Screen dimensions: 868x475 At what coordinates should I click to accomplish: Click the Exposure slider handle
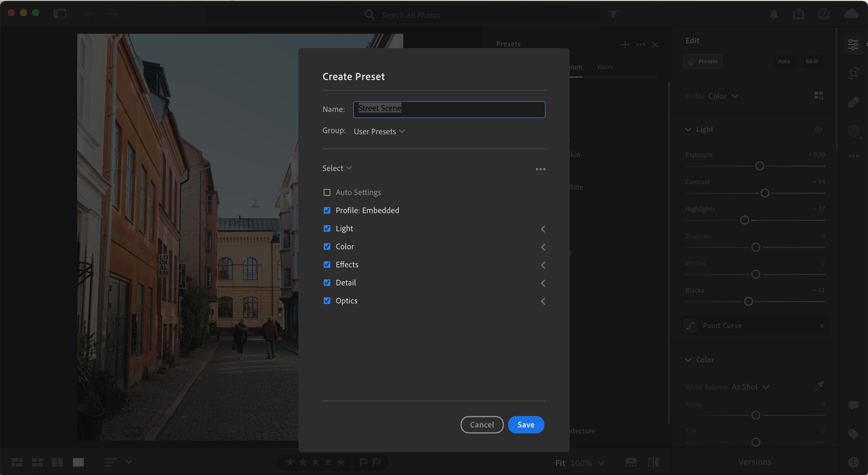point(759,165)
